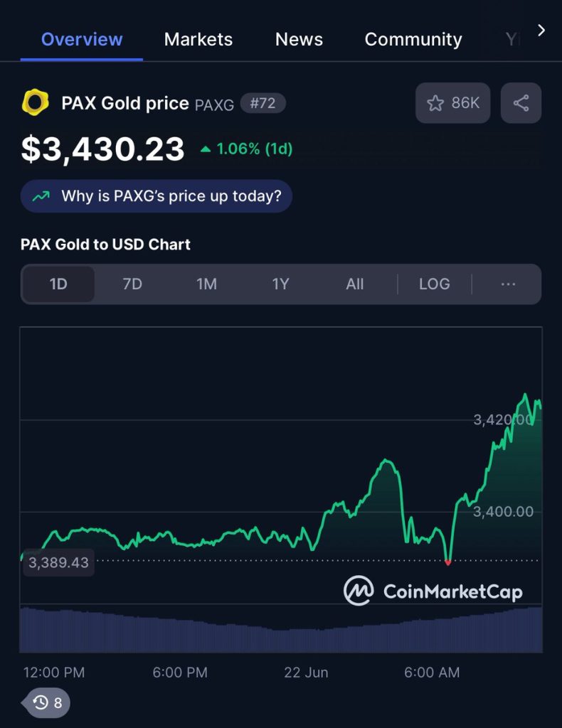
Task: Open the share icon button
Action: (521, 103)
